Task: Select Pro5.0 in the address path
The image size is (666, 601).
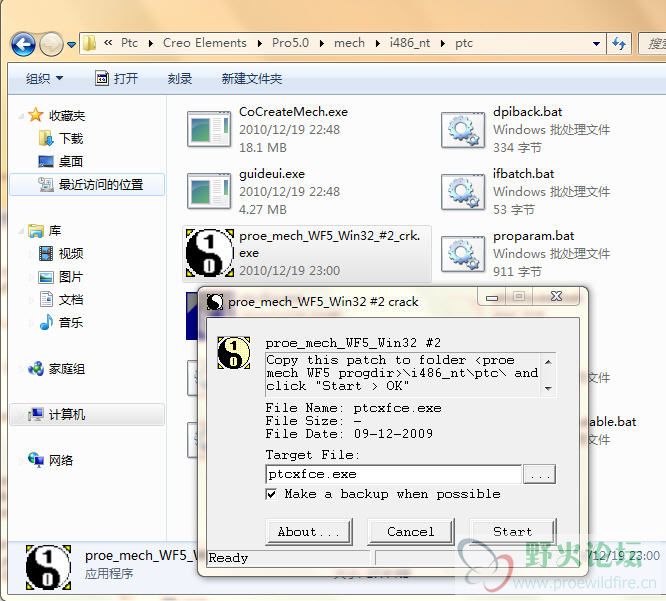Action: pos(291,43)
